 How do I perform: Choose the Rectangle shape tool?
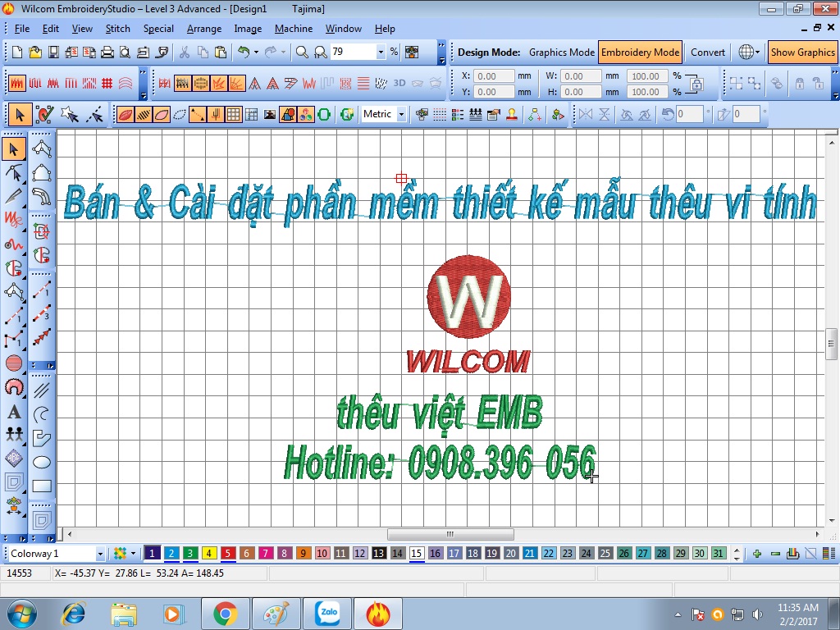[42, 486]
